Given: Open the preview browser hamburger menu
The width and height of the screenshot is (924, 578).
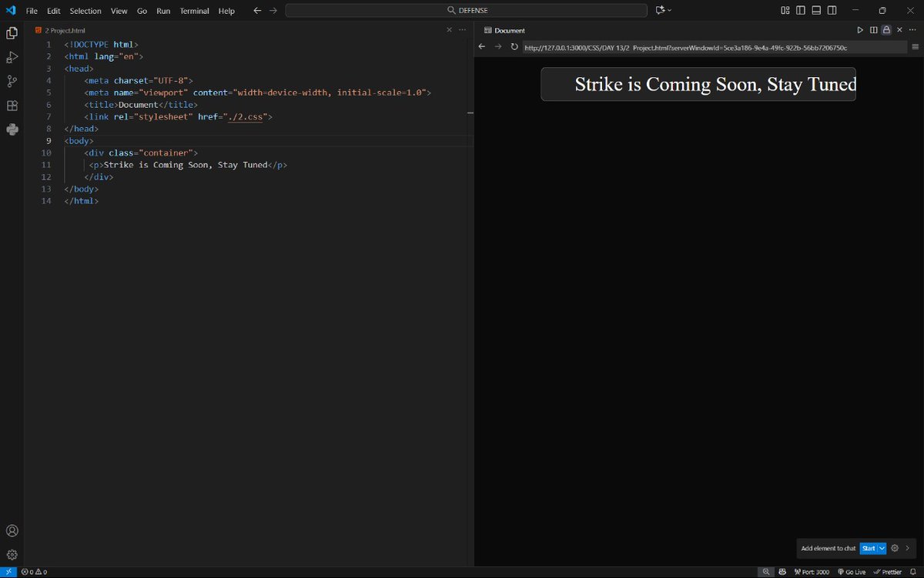Looking at the screenshot, I should tap(916, 47).
